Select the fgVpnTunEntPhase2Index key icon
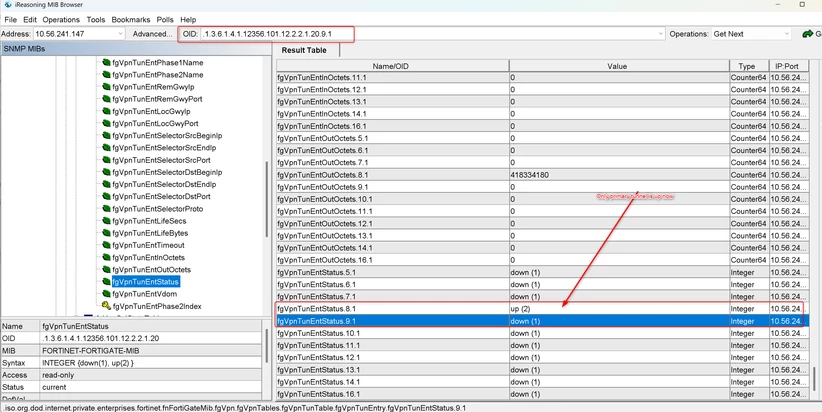This screenshot has width=822, height=412. pyautogui.click(x=106, y=306)
